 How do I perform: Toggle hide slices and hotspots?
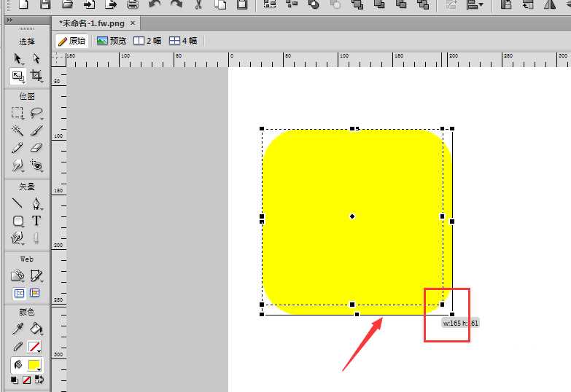pos(18,293)
